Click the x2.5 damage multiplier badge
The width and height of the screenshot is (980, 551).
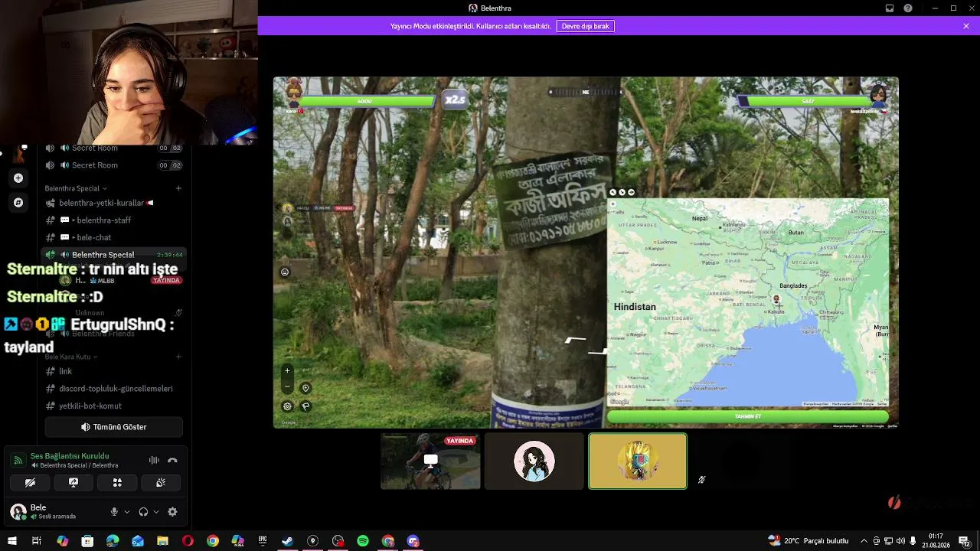pyautogui.click(x=455, y=99)
